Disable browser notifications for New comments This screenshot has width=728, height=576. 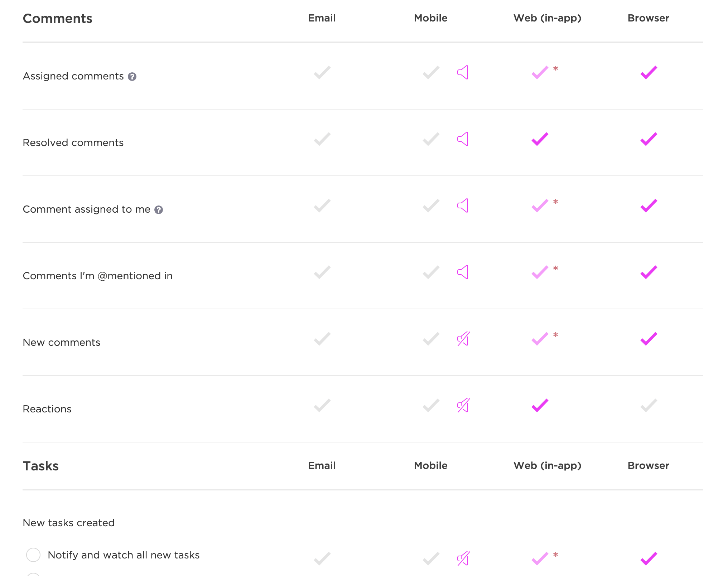[x=649, y=339]
